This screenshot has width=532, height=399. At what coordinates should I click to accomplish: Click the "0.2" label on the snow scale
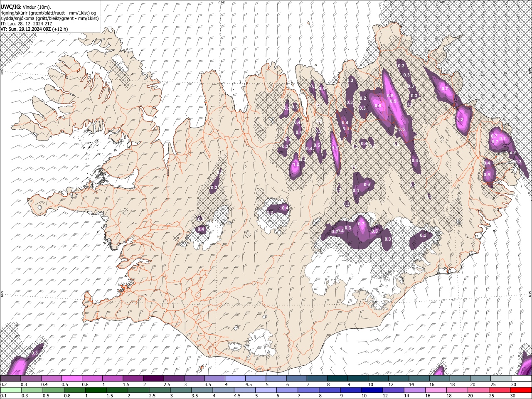click(x=3, y=384)
